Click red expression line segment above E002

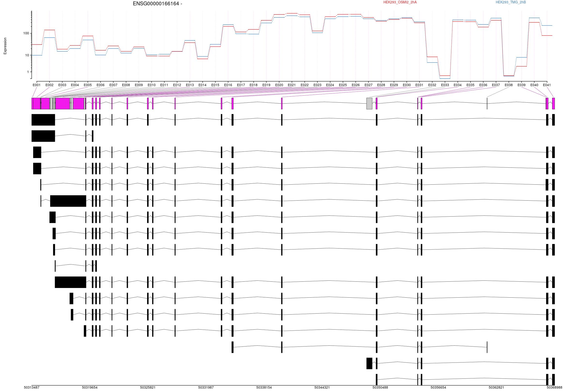[49, 30]
